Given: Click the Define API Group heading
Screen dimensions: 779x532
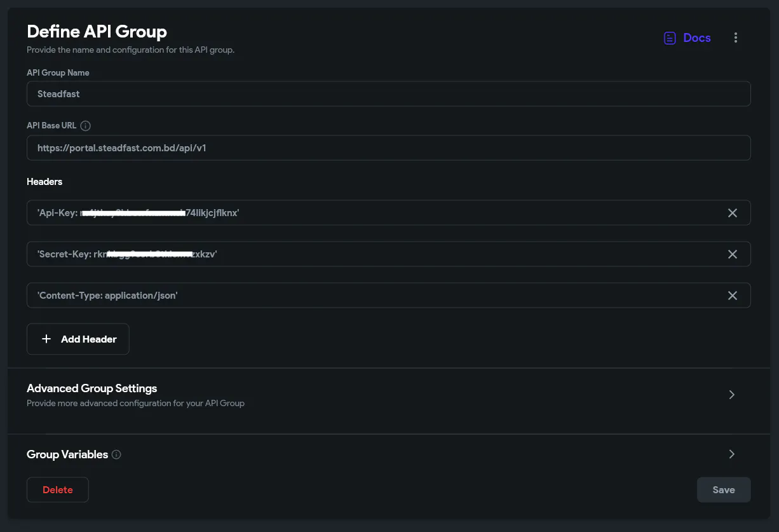Looking at the screenshot, I should [x=97, y=31].
